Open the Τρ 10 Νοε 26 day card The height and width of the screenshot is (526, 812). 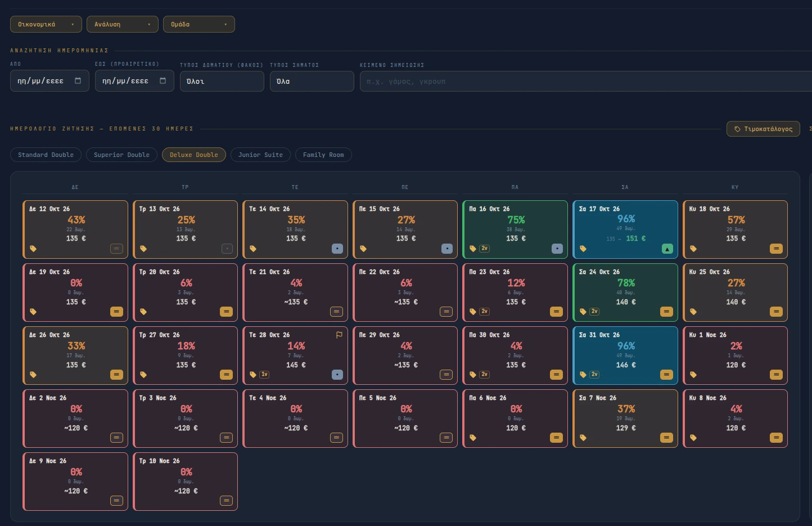[185, 482]
